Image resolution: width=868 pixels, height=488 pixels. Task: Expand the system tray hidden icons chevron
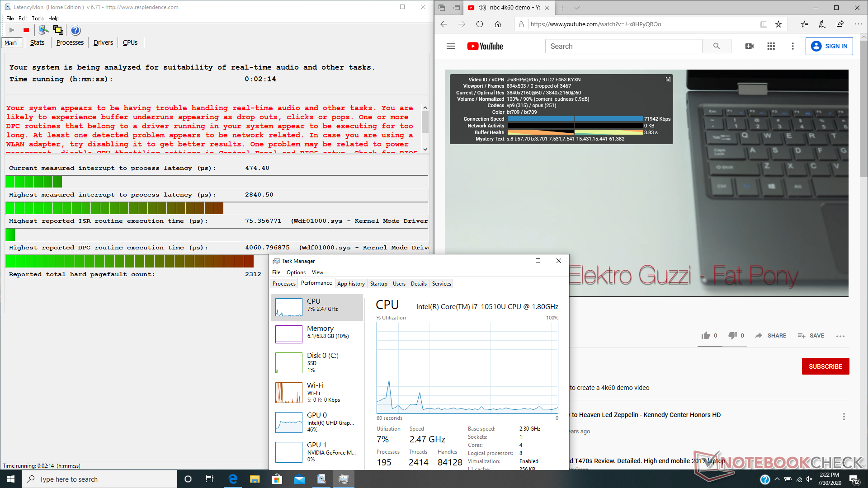777,479
